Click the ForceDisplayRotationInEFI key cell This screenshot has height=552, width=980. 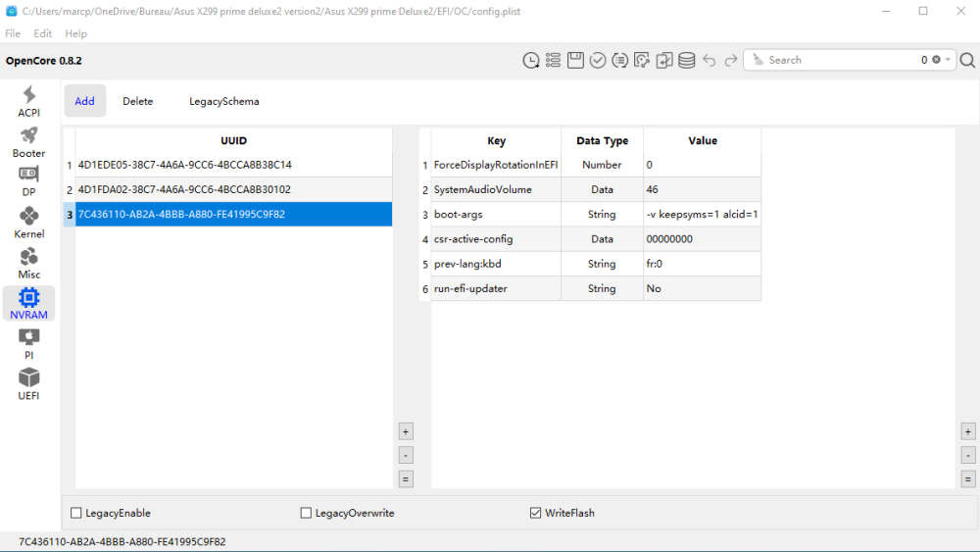(496, 165)
